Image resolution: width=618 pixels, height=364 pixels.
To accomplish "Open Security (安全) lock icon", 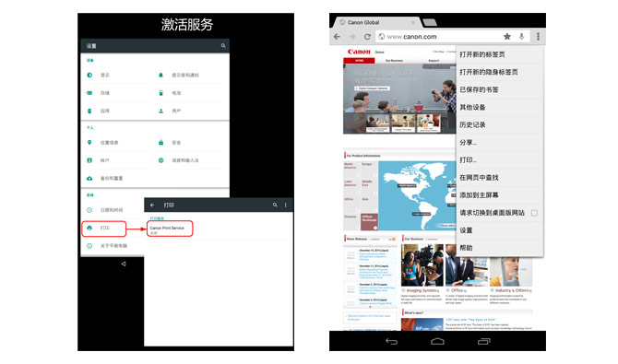I will [x=160, y=142].
